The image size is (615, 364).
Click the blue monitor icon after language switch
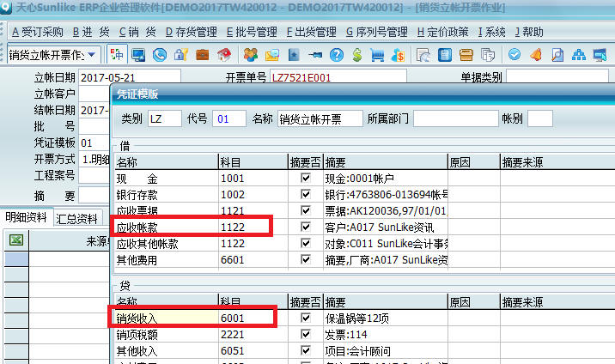(x=138, y=55)
